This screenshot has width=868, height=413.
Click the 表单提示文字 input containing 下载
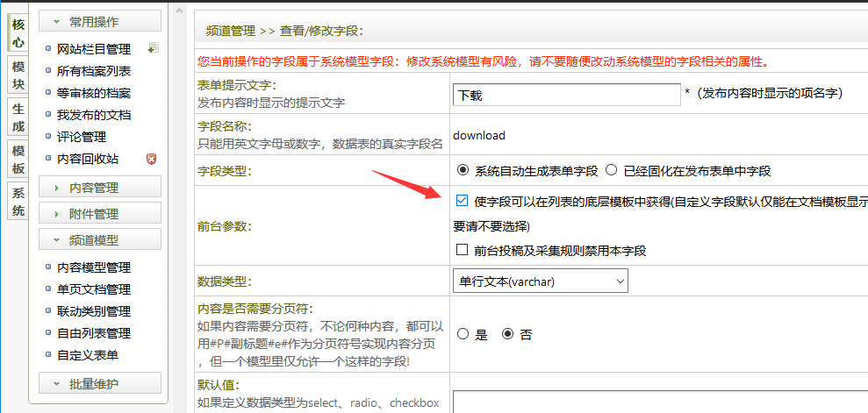click(x=566, y=95)
